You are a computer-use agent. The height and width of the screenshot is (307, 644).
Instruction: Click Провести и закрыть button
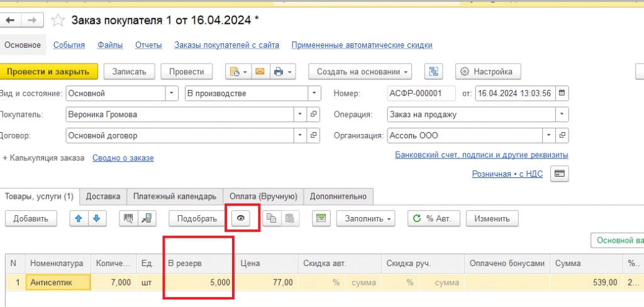pyautogui.click(x=48, y=72)
